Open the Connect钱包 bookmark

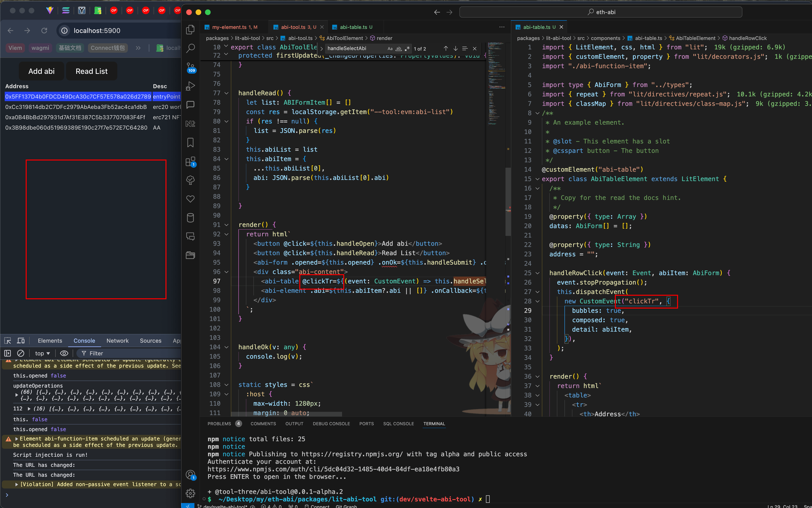(107, 48)
